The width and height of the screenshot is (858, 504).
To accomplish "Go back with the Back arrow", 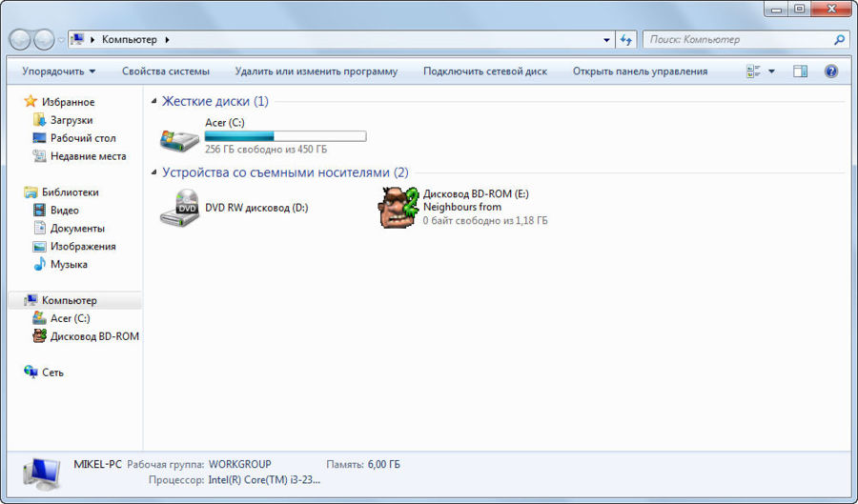I will click(20, 40).
